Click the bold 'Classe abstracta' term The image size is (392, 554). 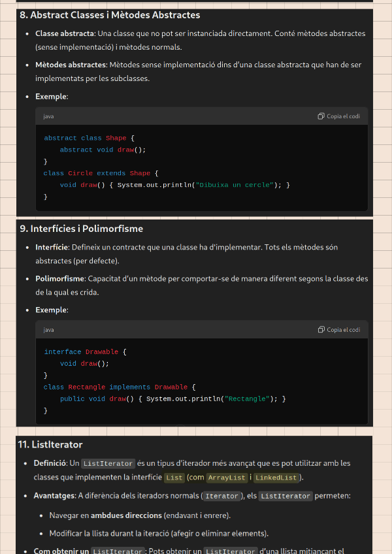point(65,33)
